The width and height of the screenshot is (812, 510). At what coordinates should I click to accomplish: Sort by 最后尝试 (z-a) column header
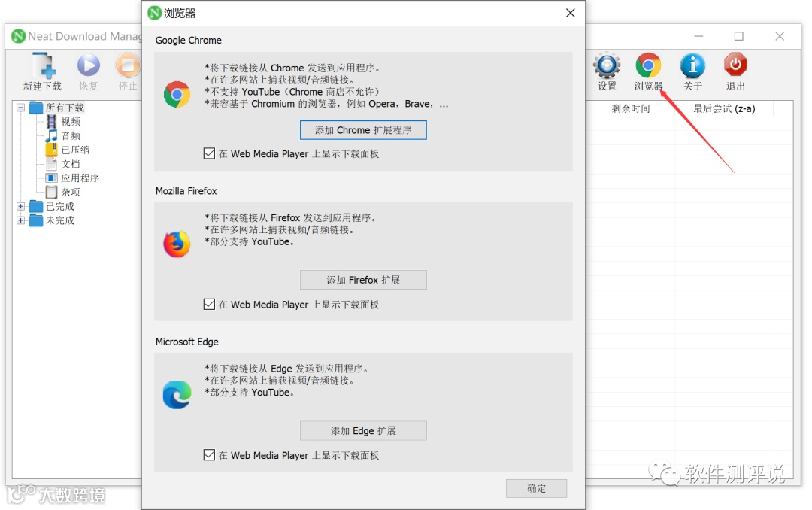pyautogui.click(x=723, y=109)
